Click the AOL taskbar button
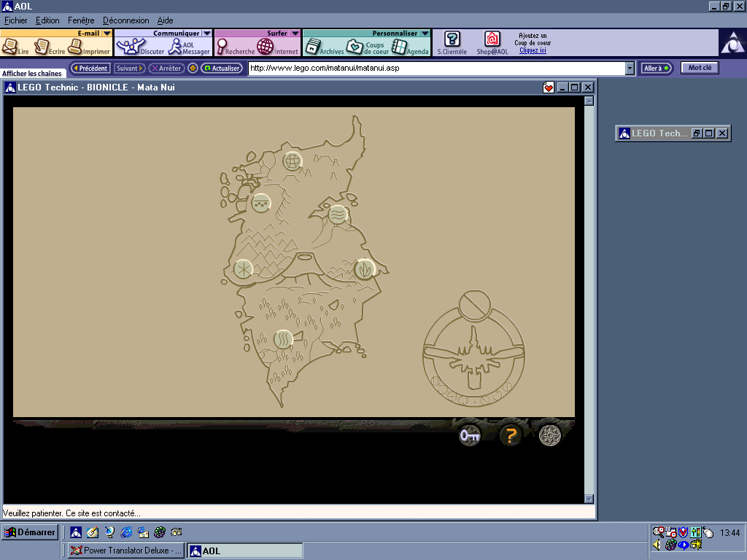The width and height of the screenshot is (747, 560). 245,551
